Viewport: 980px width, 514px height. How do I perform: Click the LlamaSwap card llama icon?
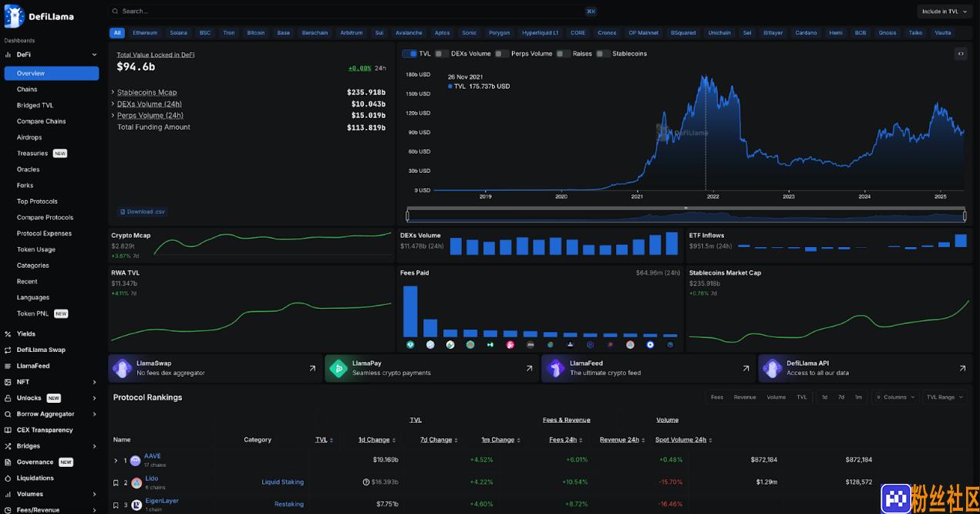point(122,368)
